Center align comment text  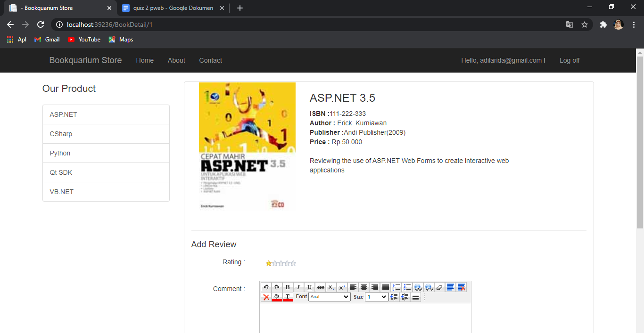[364, 287]
